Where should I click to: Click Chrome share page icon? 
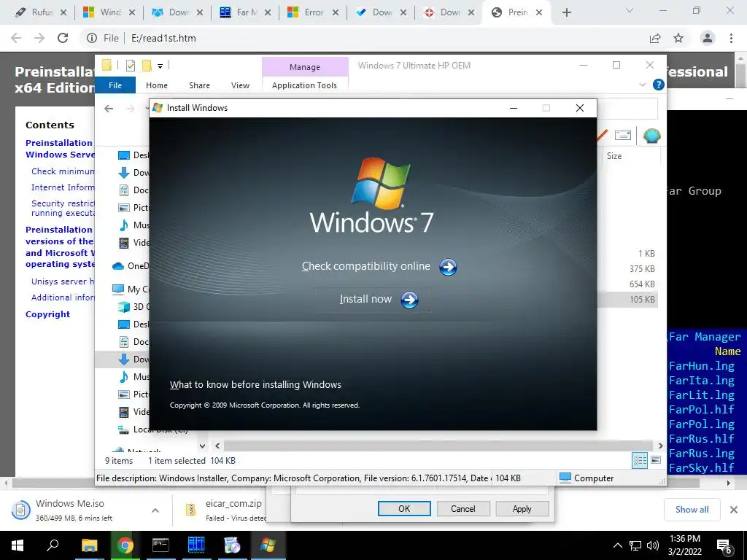coord(655,38)
